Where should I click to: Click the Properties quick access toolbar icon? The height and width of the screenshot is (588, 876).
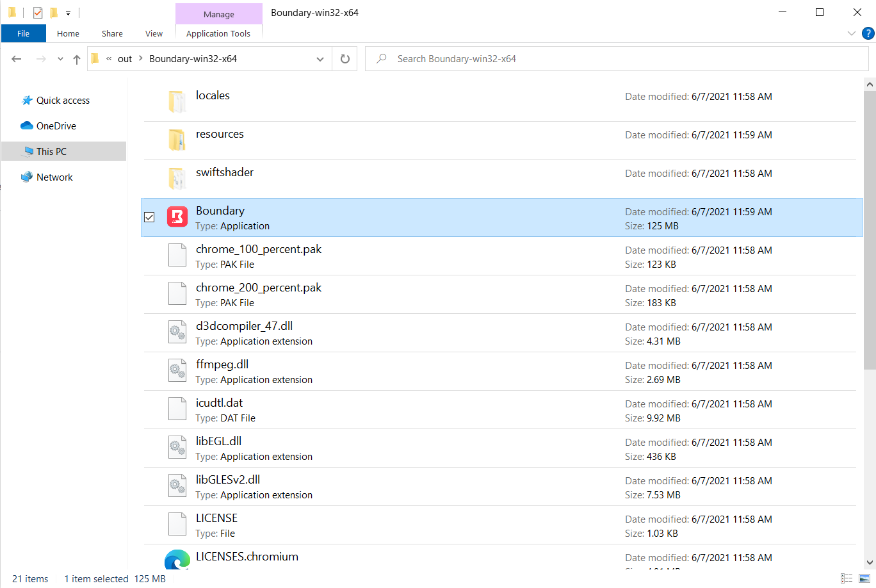pyautogui.click(x=38, y=12)
